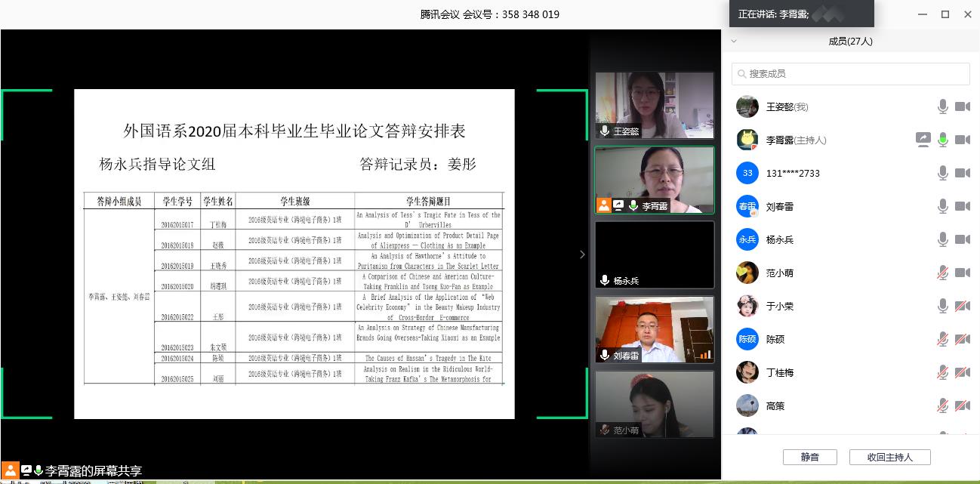Toggle the camera for member 于小荣
Screen dimensions: 980x484
pos(962,306)
